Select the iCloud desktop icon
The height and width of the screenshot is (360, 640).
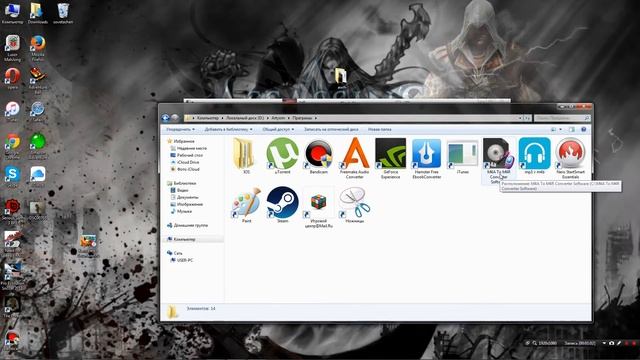38,177
